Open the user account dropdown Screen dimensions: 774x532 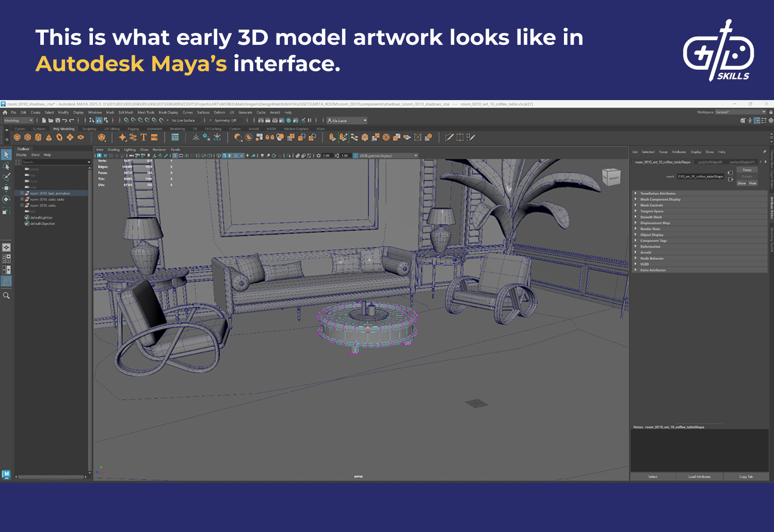[347, 120]
